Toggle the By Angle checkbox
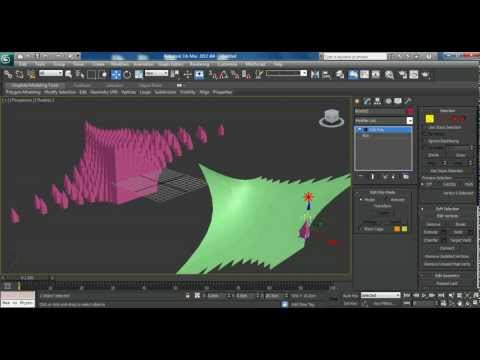Image resolution: width=480 pixels, height=360 pixels. [x=425, y=148]
